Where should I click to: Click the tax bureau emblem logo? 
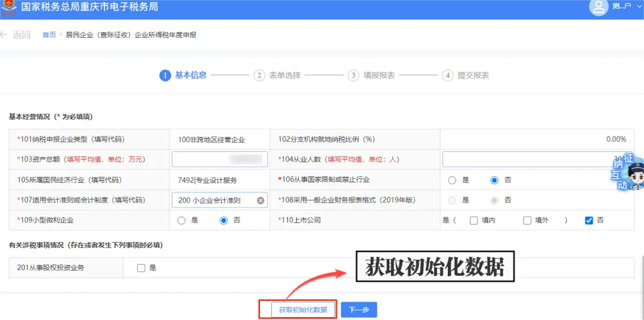click(x=9, y=7)
